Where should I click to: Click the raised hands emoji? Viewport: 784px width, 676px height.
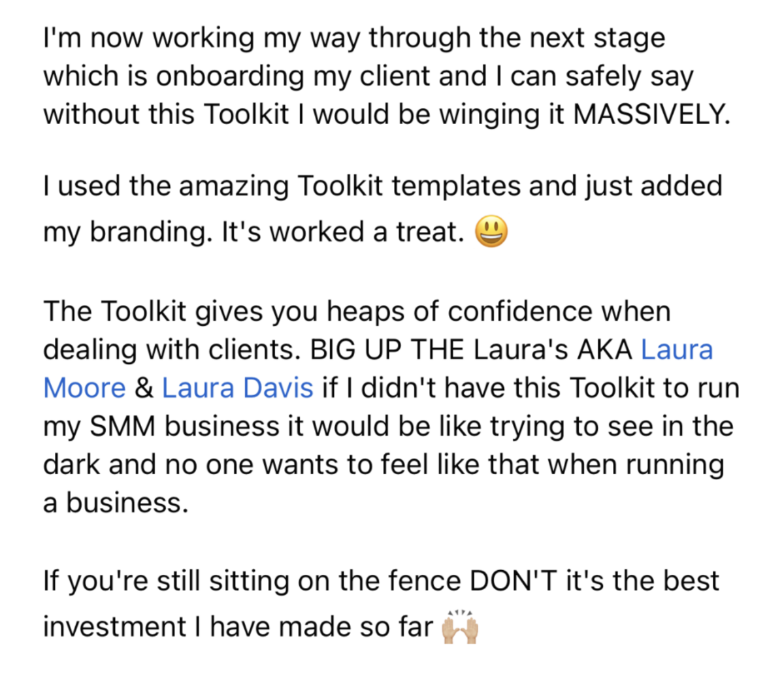461,627
